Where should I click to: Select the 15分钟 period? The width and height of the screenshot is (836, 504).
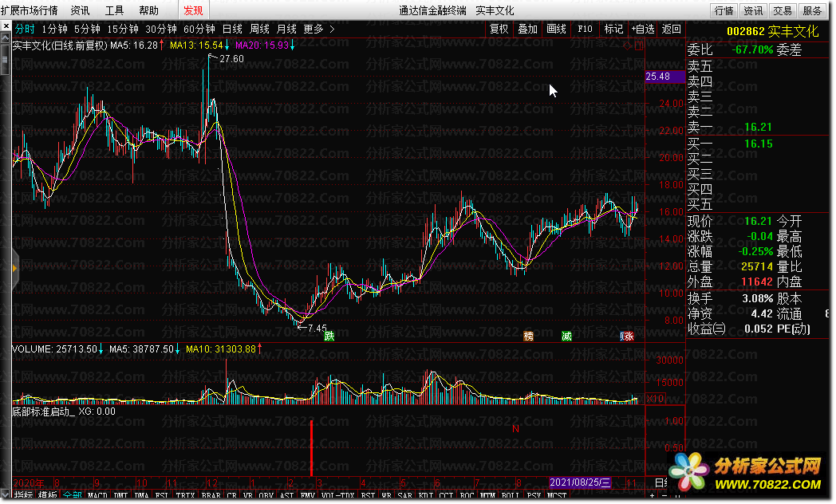tap(123, 29)
